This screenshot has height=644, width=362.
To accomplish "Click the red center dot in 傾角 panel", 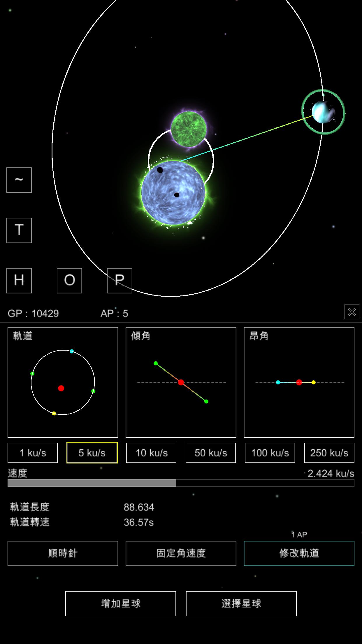I will (x=181, y=382).
